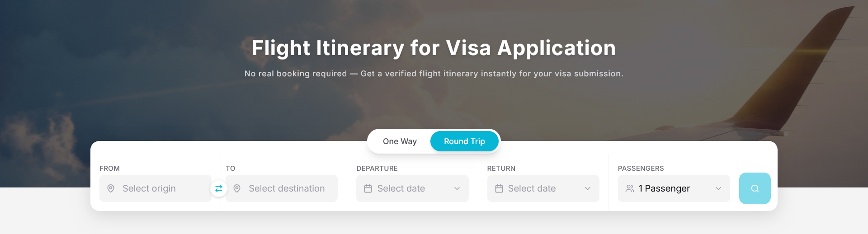Click the location pin in the To field
The width and height of the screenshot is (868, 234).
click(237, 188)
